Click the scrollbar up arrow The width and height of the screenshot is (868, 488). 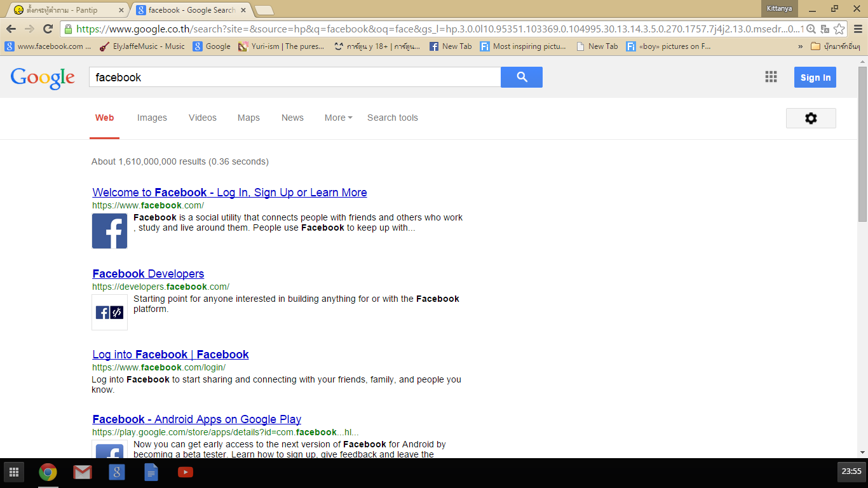click(862, 60)
